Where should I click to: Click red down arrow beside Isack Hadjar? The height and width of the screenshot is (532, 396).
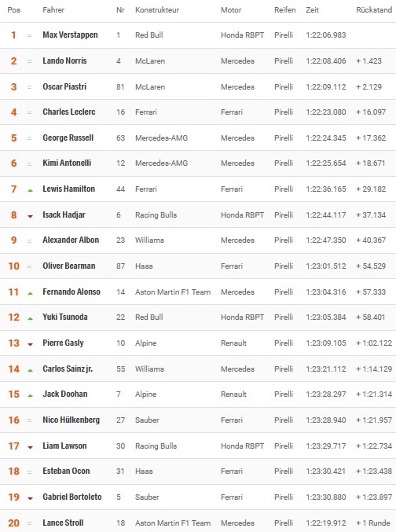tap(30, 216)
